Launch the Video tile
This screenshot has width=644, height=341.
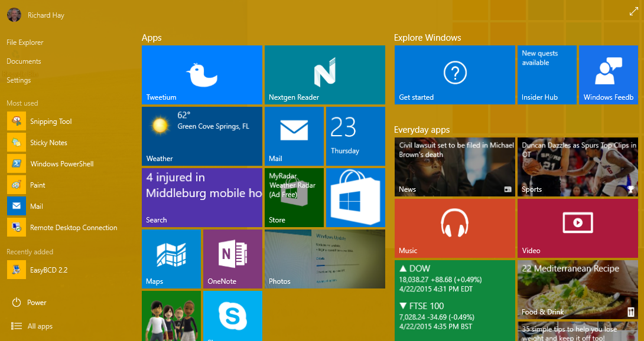pyautogui.click(x=577, y=228)
